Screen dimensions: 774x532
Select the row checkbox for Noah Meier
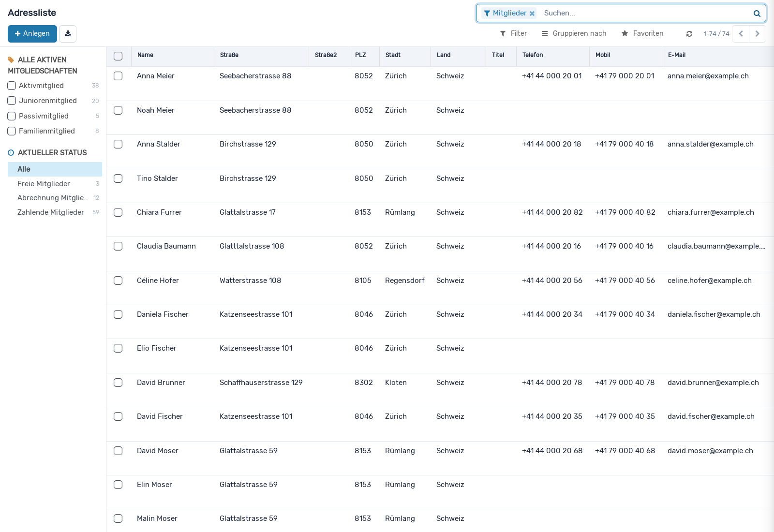click(118, 110)
